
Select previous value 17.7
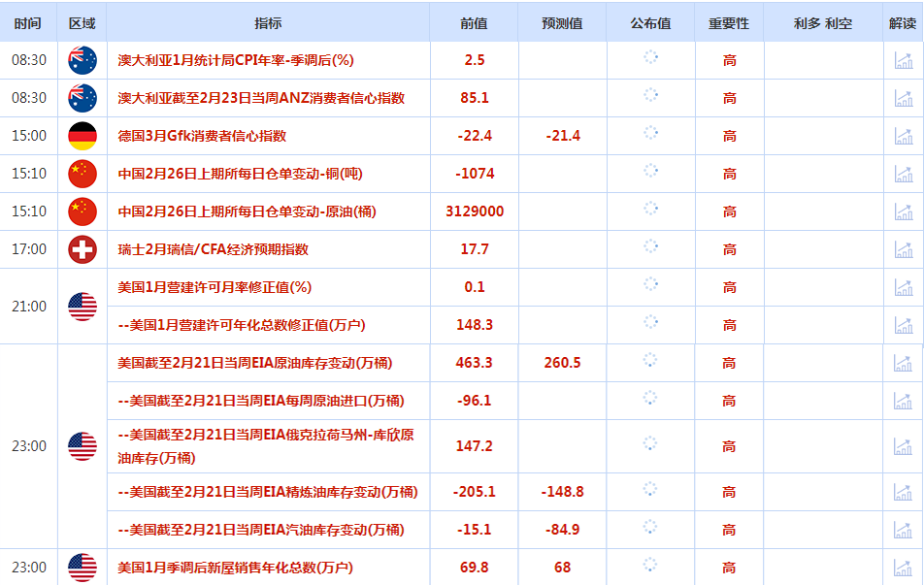point(475,249)
